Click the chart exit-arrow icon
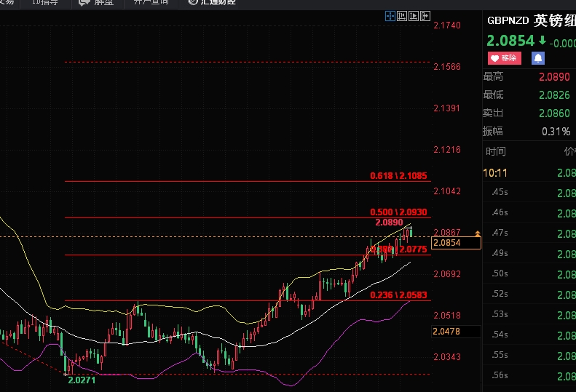Image resolution: width=576 pixels, height=392 pixels. [425, 16]
